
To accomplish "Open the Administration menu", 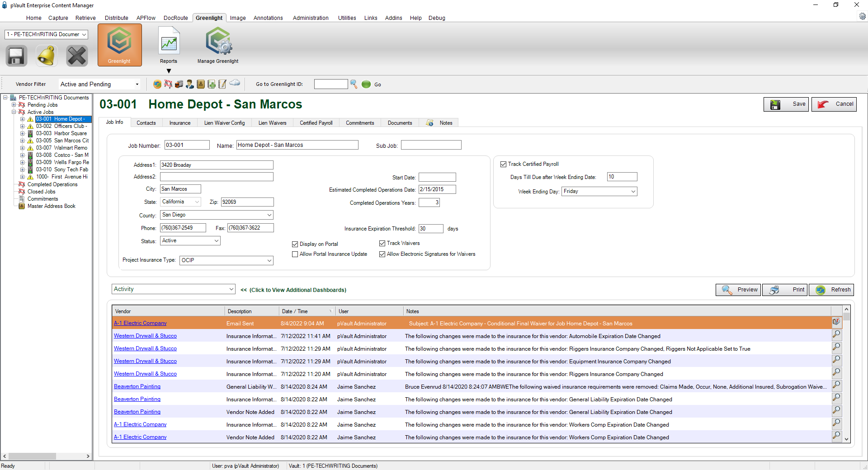I will (x=311, y=18).
